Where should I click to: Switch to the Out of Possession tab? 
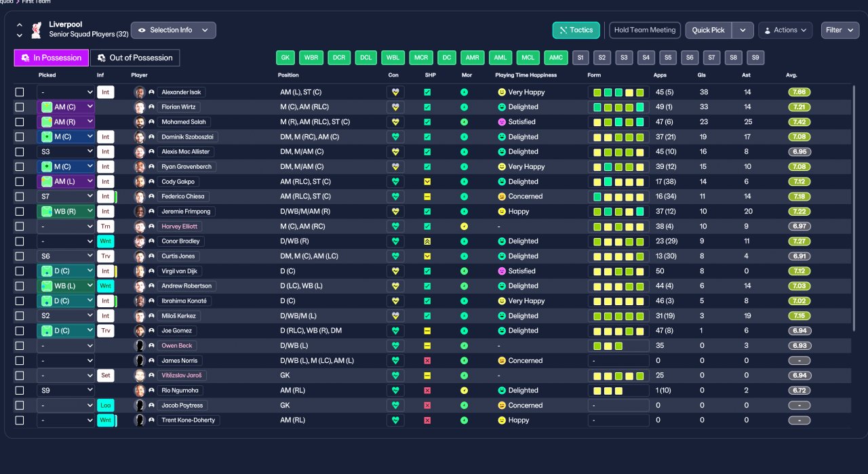click(135, 58)
